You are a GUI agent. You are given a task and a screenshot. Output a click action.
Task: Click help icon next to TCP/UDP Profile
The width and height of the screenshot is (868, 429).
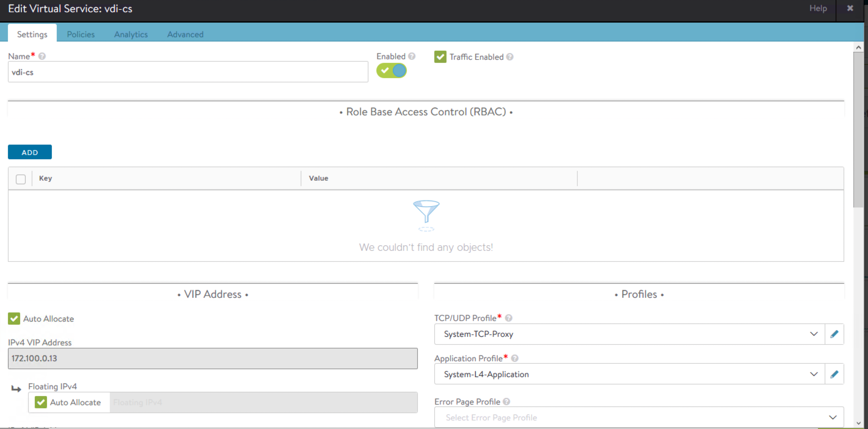[509, 318]
